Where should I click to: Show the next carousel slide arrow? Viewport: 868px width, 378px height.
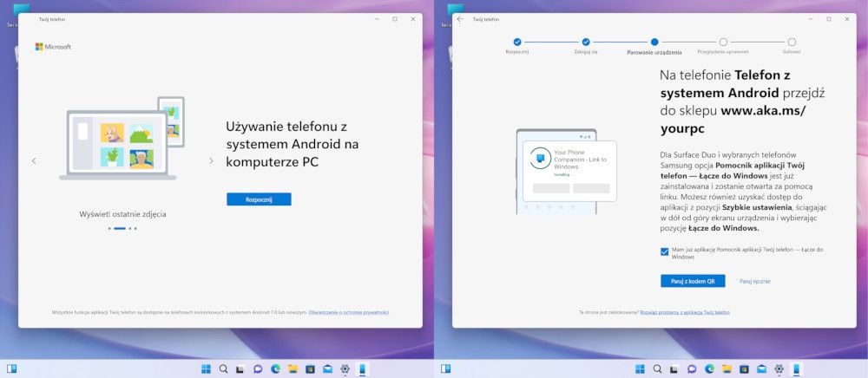pyautogui.click(x=211, y=160)
